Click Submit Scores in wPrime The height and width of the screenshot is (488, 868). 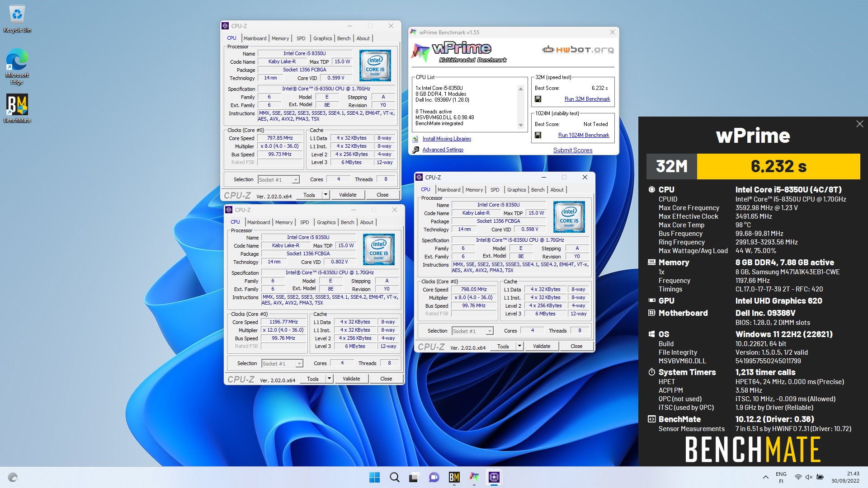point(573,150)
